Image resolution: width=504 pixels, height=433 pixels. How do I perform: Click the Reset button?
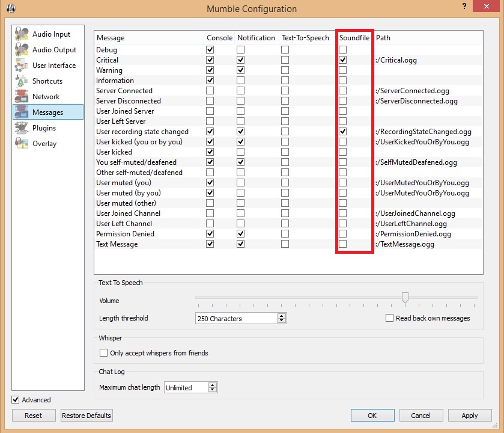click(34, 416)
